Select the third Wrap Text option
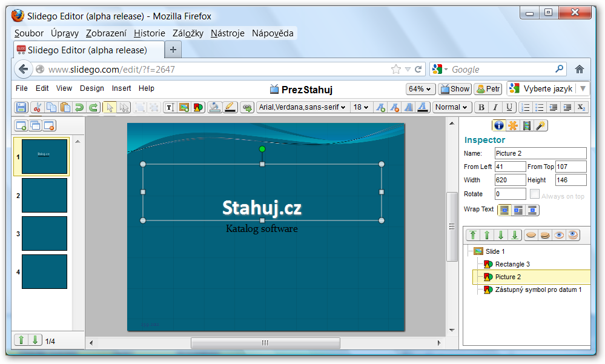Viewport: 605px width, 364px height. (x=532, y=210)
